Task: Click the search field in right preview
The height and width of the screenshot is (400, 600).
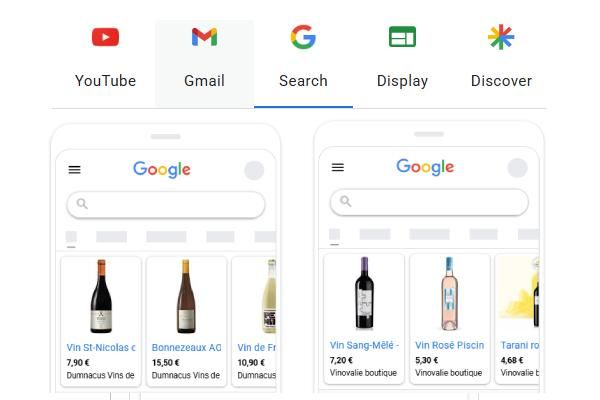Action: click(x=429, y=202)
